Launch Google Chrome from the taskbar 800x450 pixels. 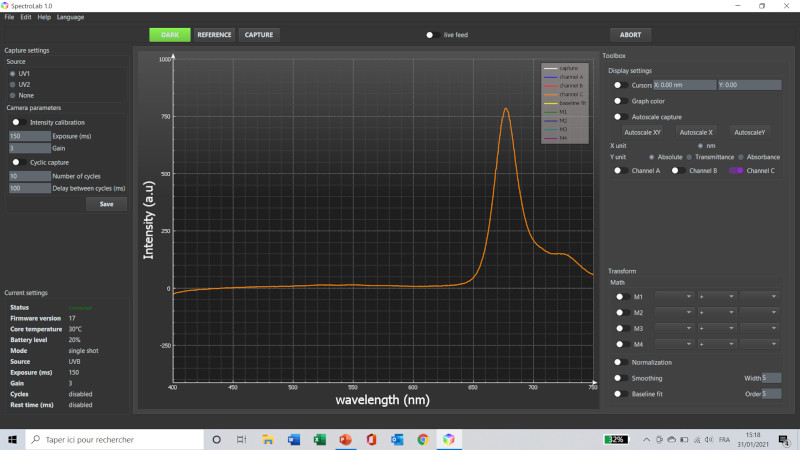[423, 439]
